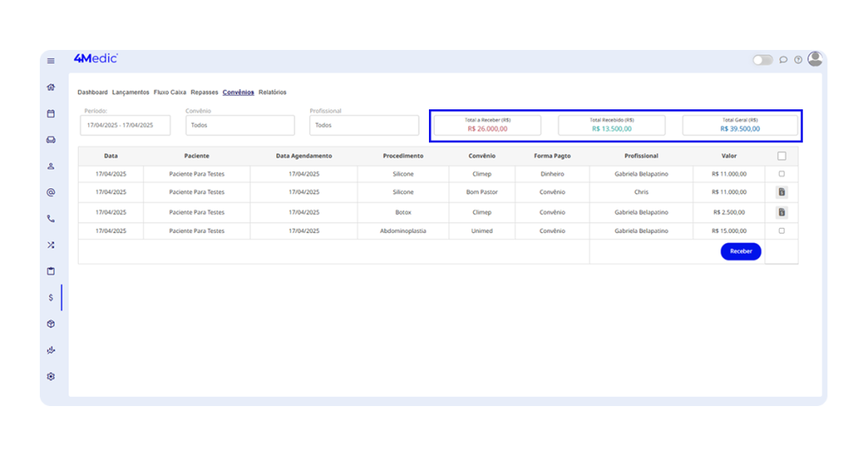Go to the home icon in sidebar

[51, 87]
